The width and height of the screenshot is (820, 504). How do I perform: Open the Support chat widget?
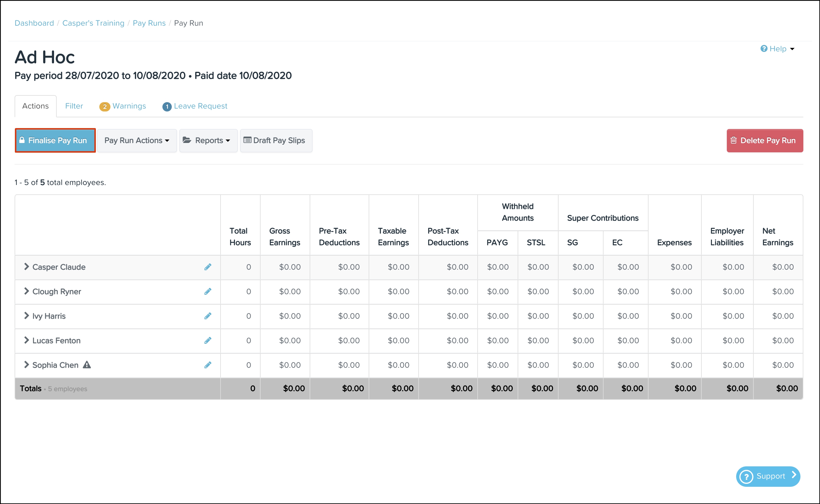(x=768, y=476)
